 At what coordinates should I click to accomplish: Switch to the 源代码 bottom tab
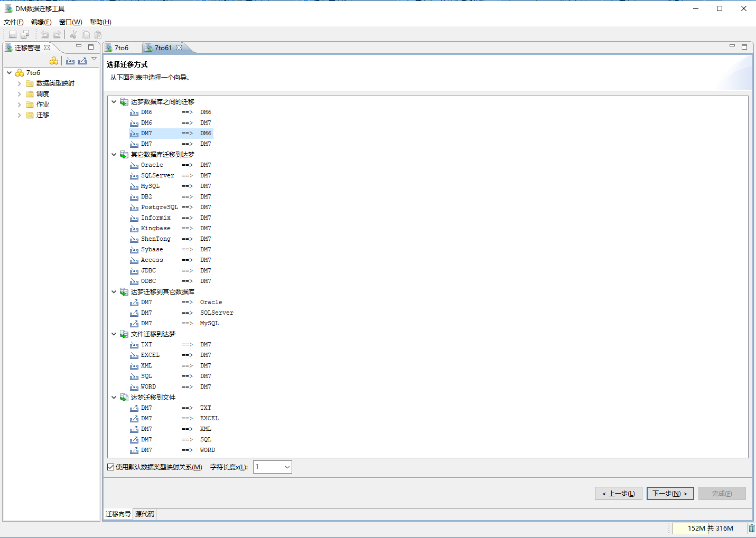pyautogui.click(x=145, y=514)
